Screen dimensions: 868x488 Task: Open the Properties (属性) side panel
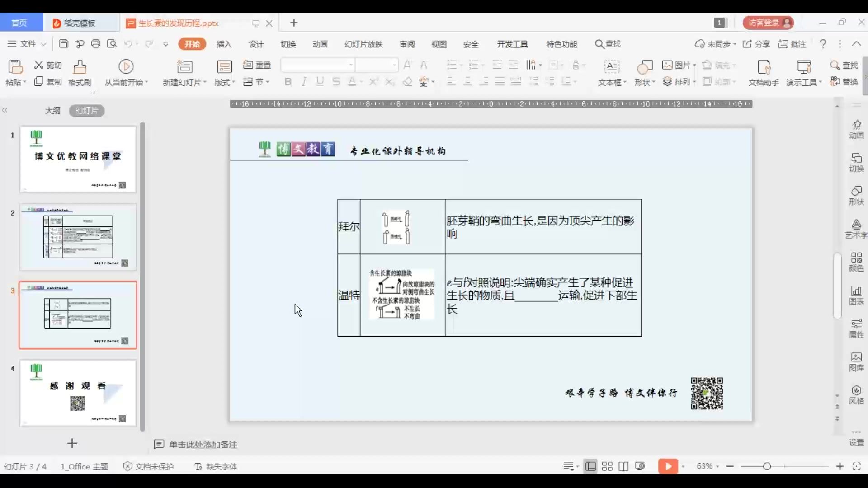[x=856, y=328]
